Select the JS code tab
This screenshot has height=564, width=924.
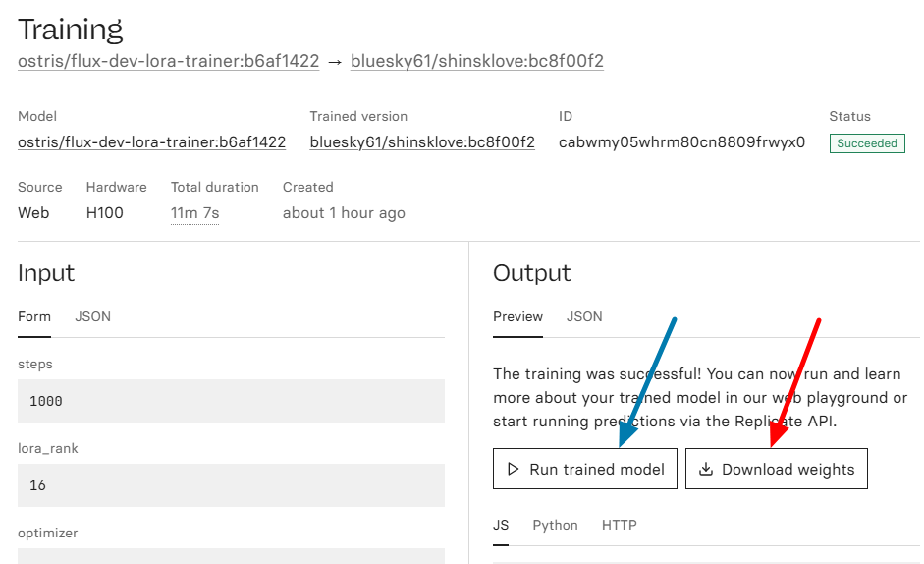(501, 525)
